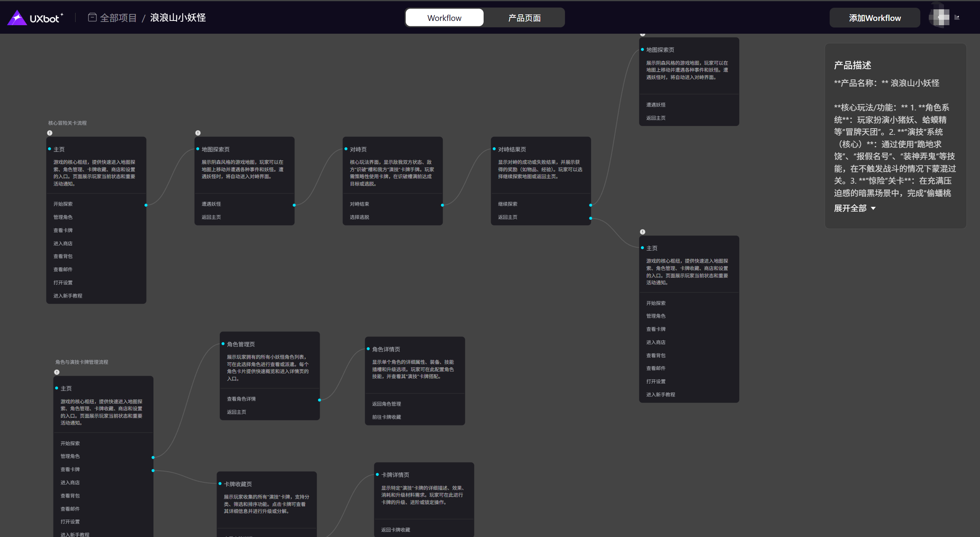Click the folder icon beside 全部项目
Screen dimensions: 980x537
tap(92, 17)
